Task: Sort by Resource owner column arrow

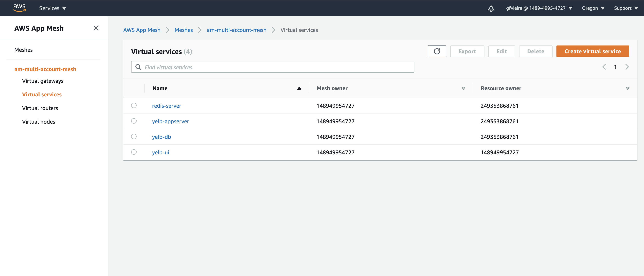Action: [x=627, y=88]
